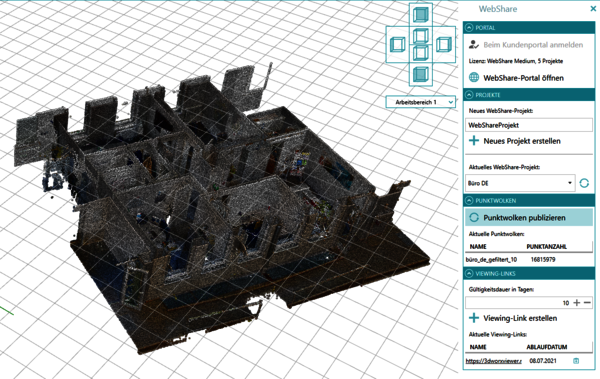Refresh the current WebShare project list

click(x=584, y=183)
